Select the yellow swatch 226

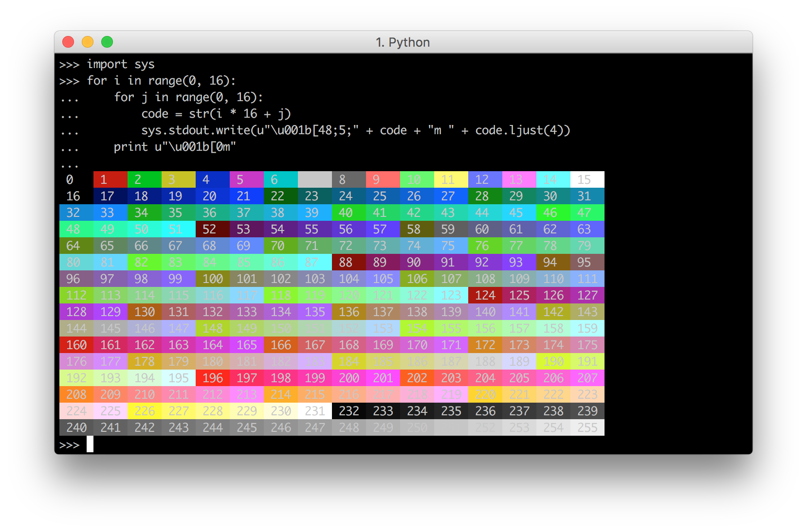coord(144,411)
